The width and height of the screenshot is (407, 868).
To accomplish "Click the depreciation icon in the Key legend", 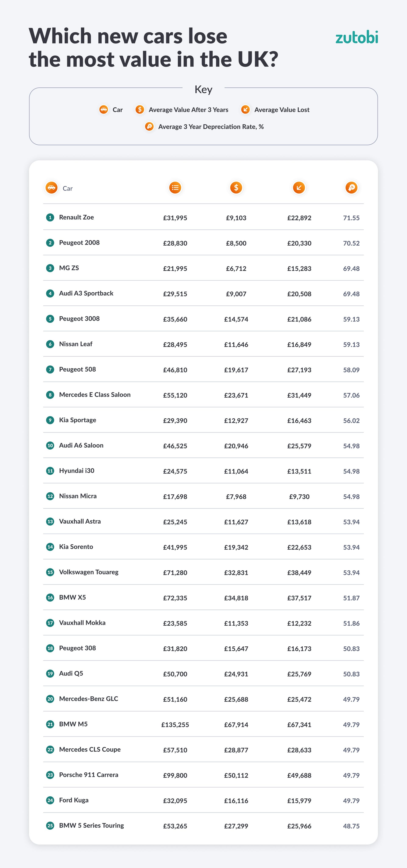I will (149, 127).
